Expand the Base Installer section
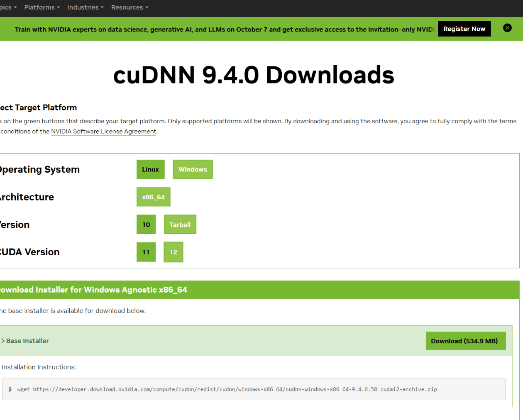The height and width of the screenshot is (420, 523). point(25,341)
